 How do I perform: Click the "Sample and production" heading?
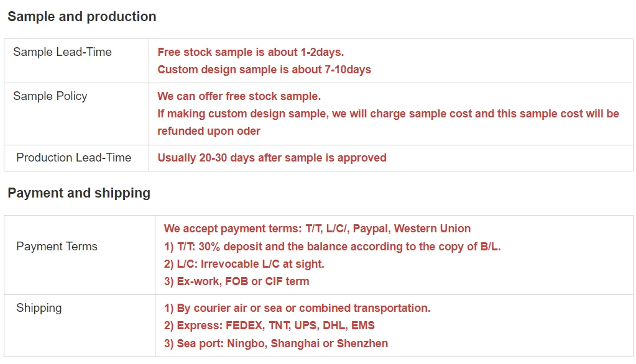coord(81,17)
